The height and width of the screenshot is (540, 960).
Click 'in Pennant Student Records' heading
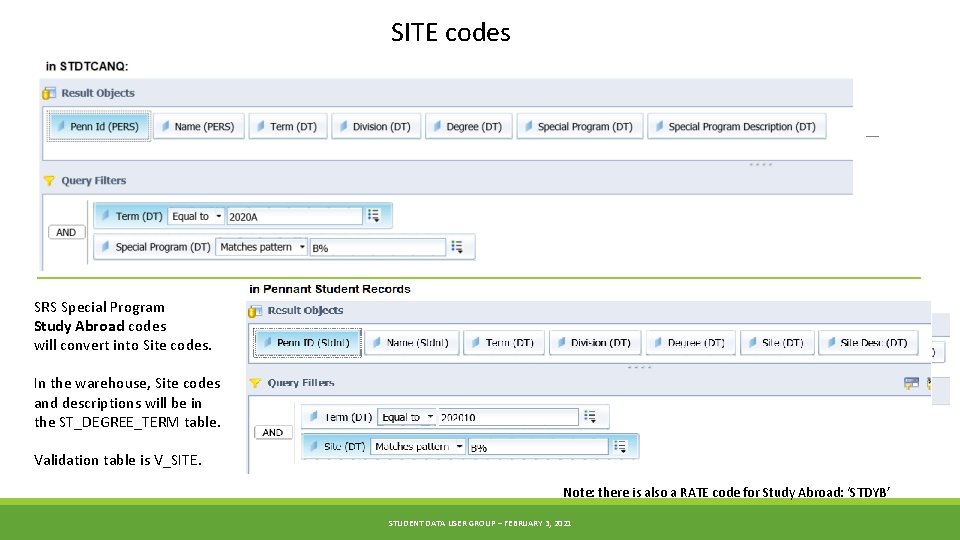point(329,289)
